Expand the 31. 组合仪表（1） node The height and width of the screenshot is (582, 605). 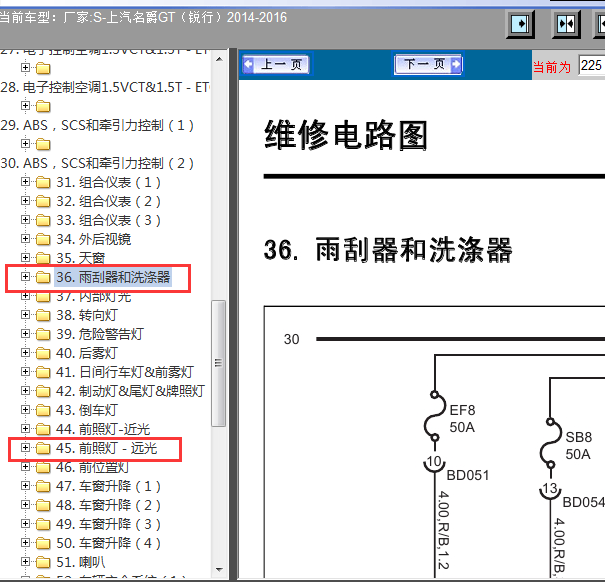[25, 181]
